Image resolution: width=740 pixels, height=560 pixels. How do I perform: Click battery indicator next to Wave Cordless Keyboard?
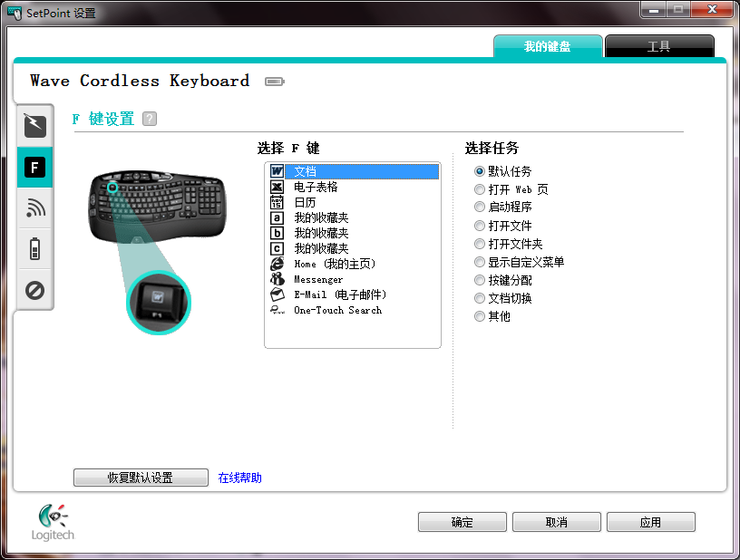click(x=274, y=82)
